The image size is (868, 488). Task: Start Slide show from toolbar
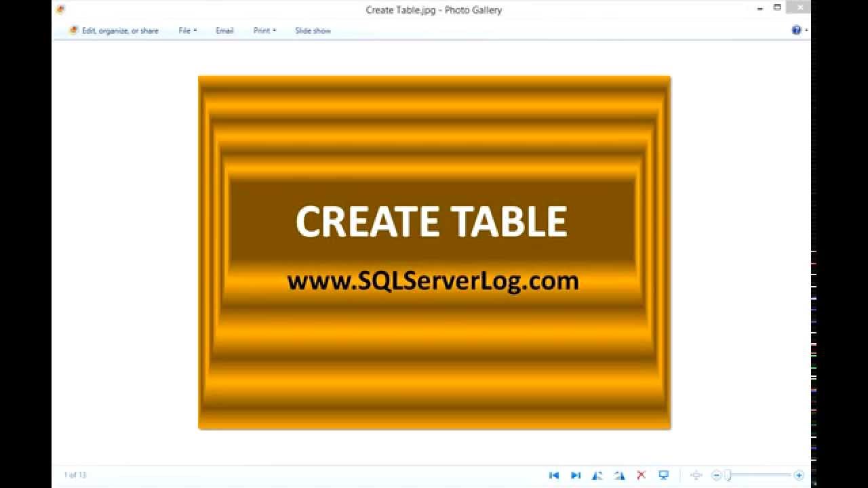[313, 30]
